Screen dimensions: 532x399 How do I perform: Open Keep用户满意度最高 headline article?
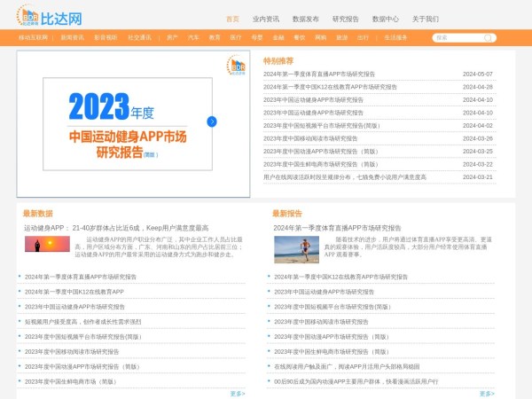tap(115, 228)
